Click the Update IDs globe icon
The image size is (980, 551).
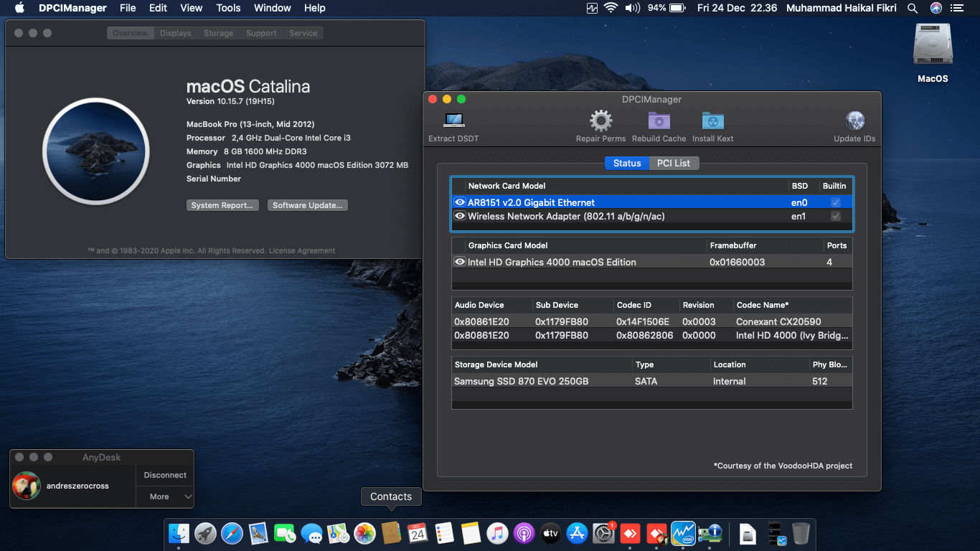tap(854, 121)
